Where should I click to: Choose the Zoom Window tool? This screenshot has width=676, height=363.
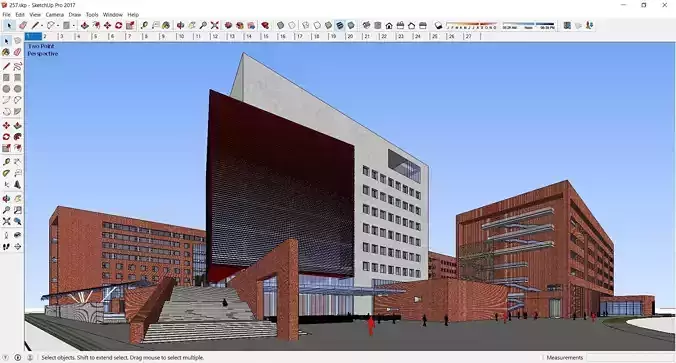coord(18,210)
